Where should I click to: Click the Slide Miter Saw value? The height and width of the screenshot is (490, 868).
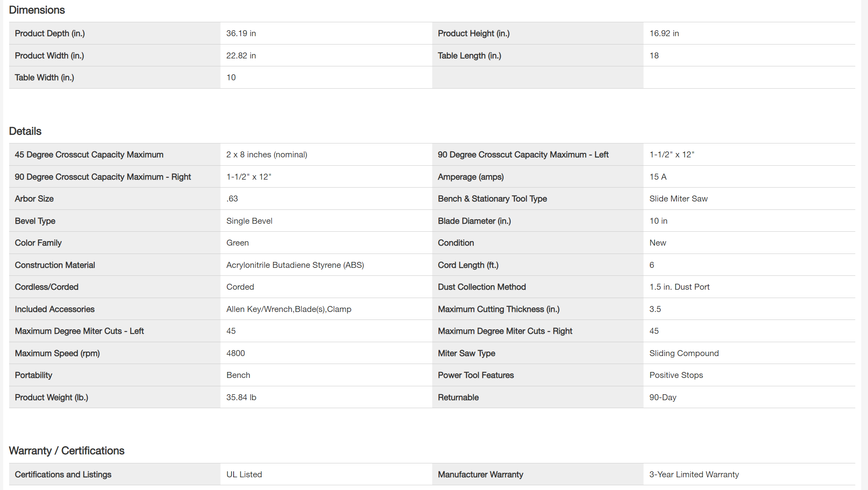678,199
